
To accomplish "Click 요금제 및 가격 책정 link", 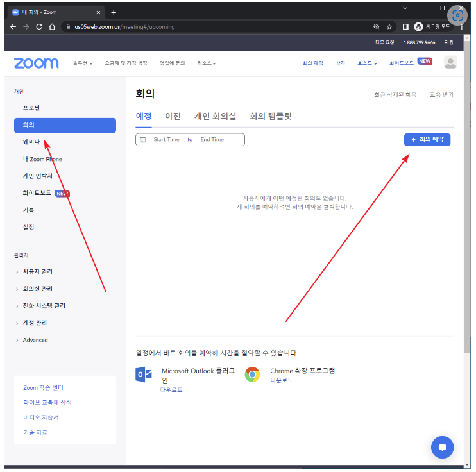I will point(126,63).
